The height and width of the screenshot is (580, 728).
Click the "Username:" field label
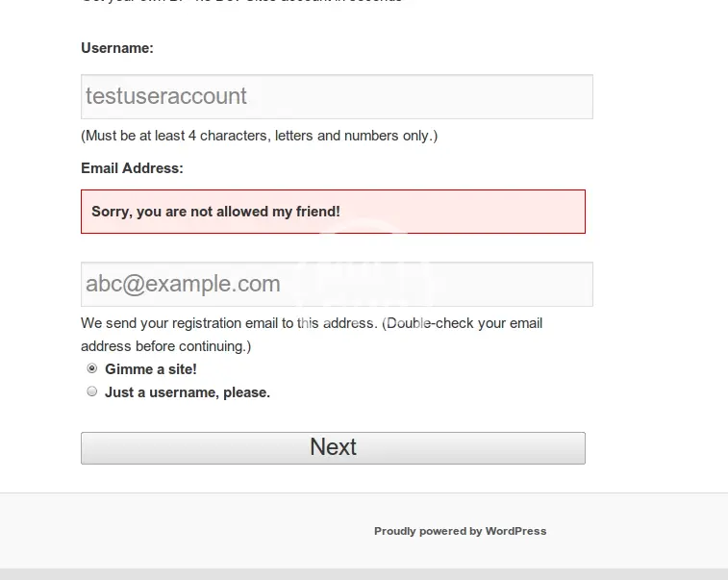[x=117, y=48]
